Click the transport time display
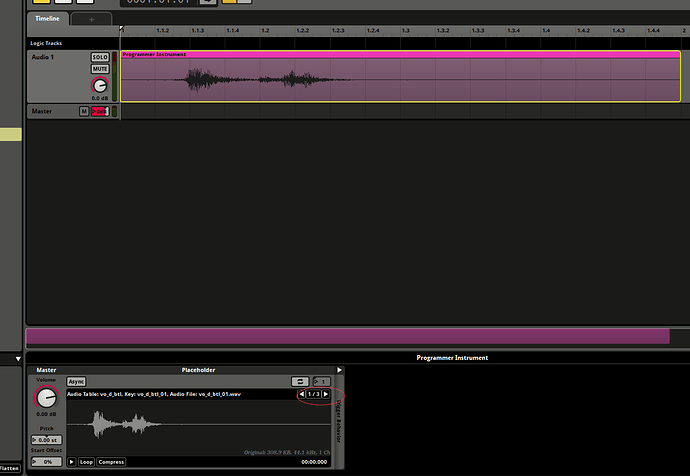Image resolution: width=690 pixels, height=476 pixels. [159, 2]
